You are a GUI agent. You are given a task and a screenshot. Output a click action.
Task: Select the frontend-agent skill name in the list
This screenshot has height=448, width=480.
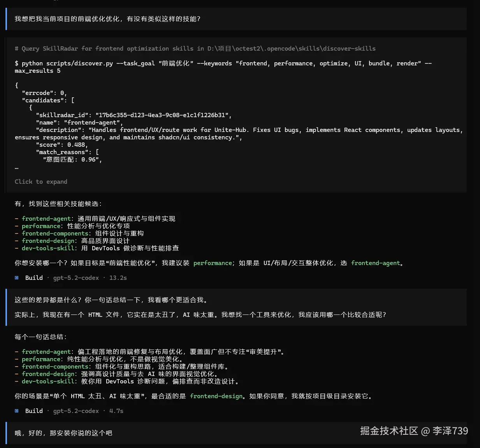click(x=46, y=218)
